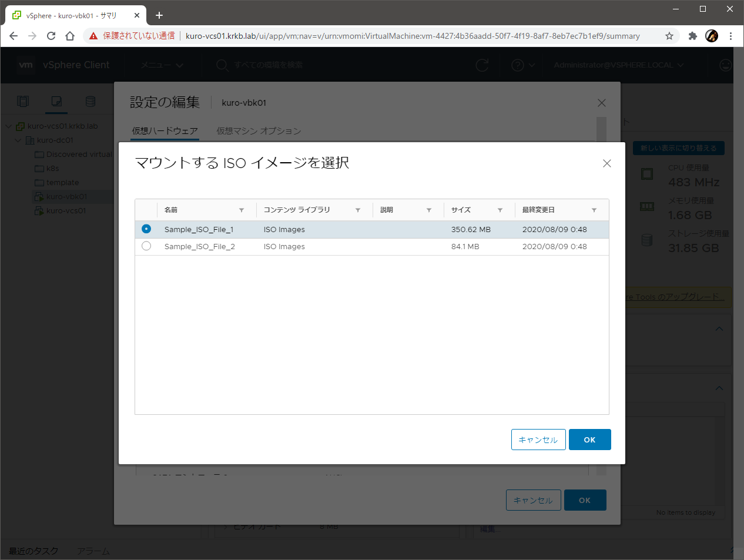Close the ISO image selection dialog
The image size is (744, 560).
(x=607, y=163)
